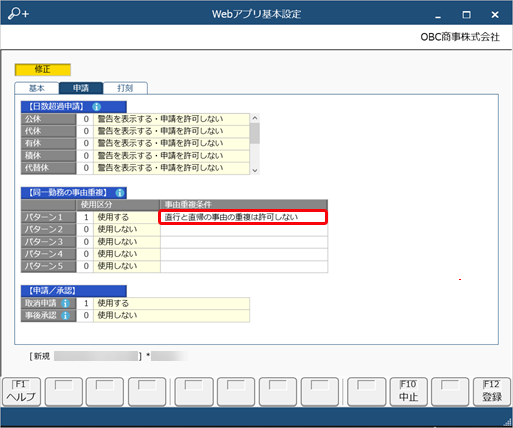Viewport: 513px width, 428px height.
Task: Open info icon beside 同一勤務の事由重複 header
Action: pyautogui.click(x=120, y=193)
